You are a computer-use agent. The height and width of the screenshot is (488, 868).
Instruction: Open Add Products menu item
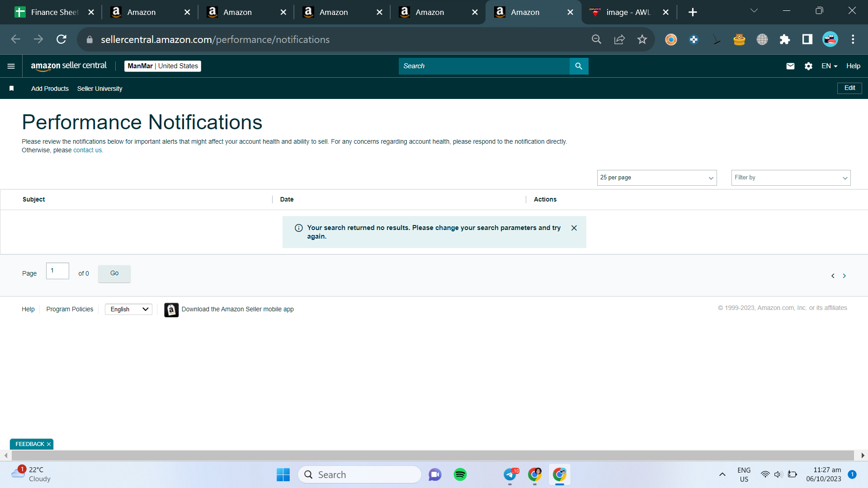[x=50, y=89]
